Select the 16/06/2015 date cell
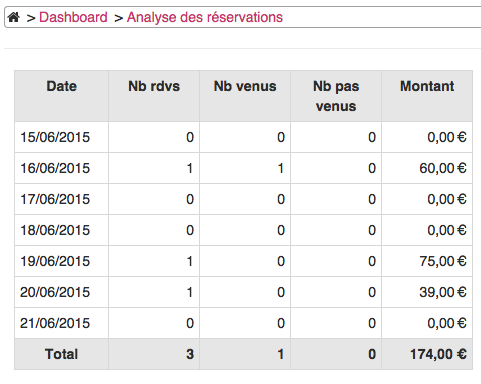 [x=62, y=168]
